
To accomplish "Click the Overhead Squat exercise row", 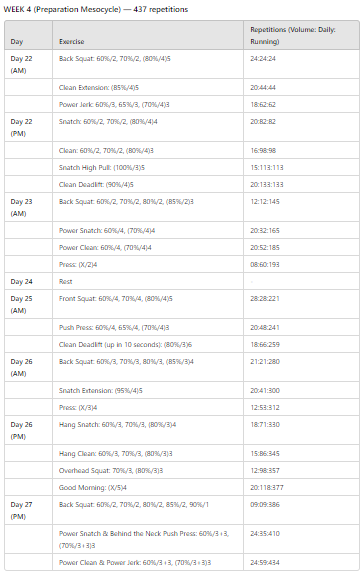I will (x=182, y=470).
